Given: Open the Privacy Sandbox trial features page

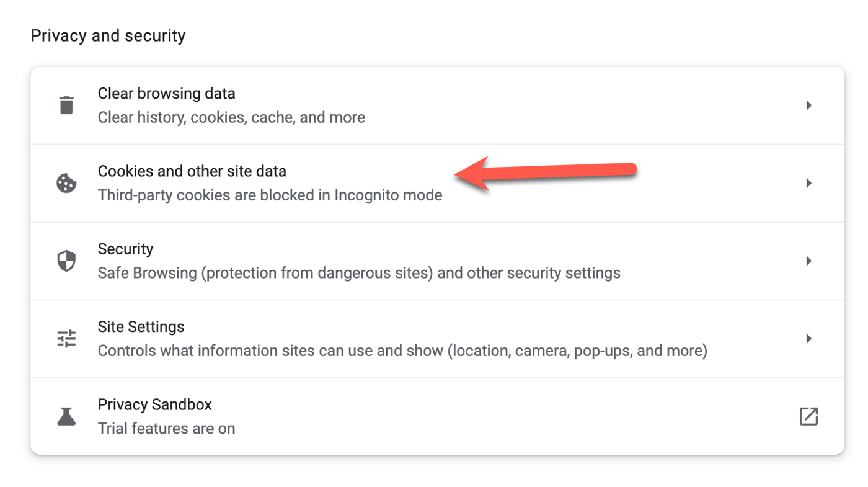Looking at the screenshot, I should [x=154, y=404].
